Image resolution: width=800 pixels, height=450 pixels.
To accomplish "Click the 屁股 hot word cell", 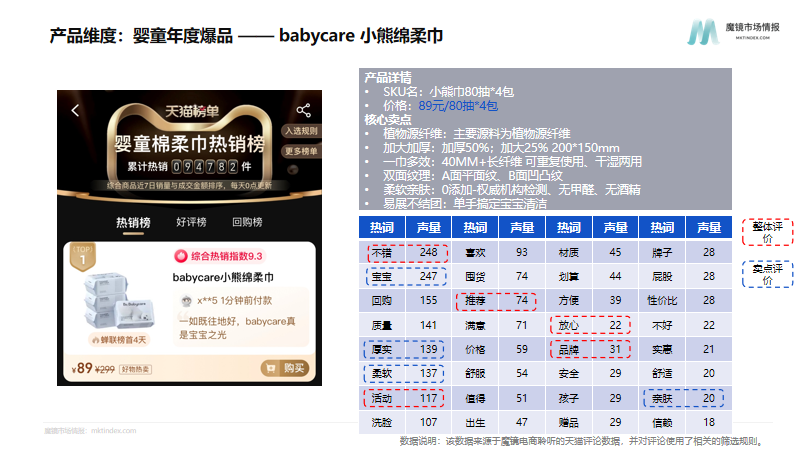I will pos(662,277).
